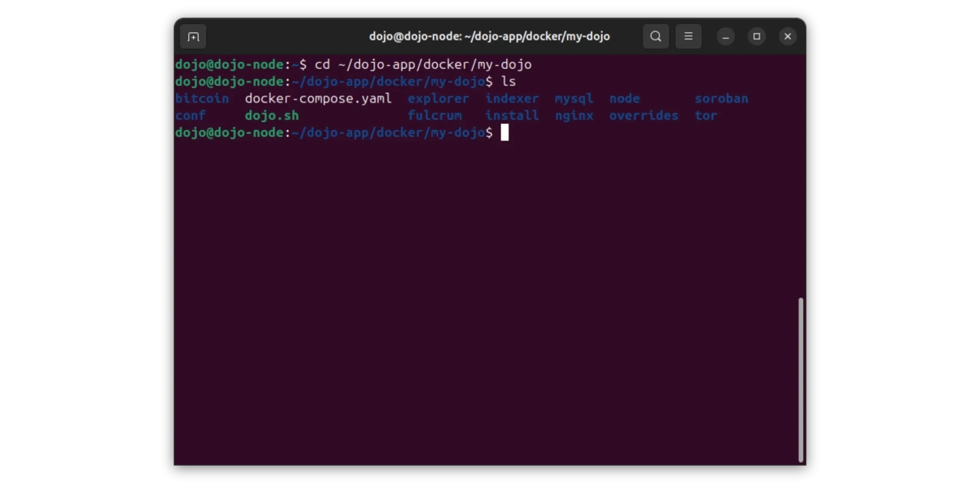Minimize the terminal window

(726, 37)
